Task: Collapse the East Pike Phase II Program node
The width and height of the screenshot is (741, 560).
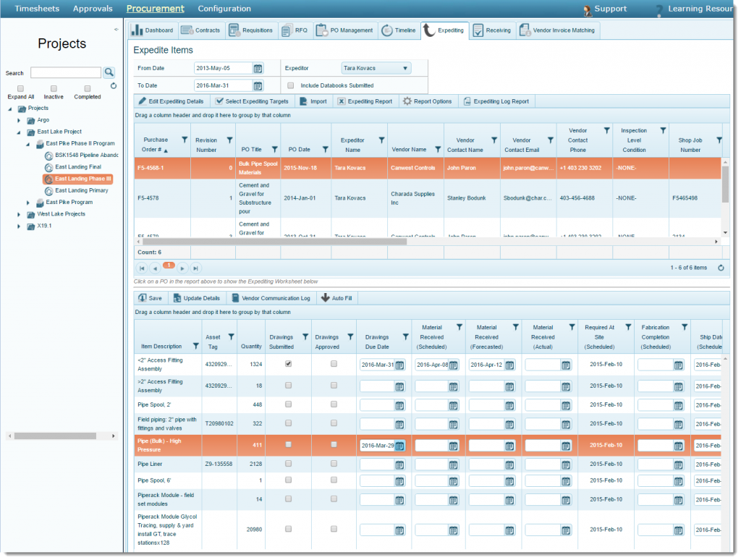Action: (27, 143)
